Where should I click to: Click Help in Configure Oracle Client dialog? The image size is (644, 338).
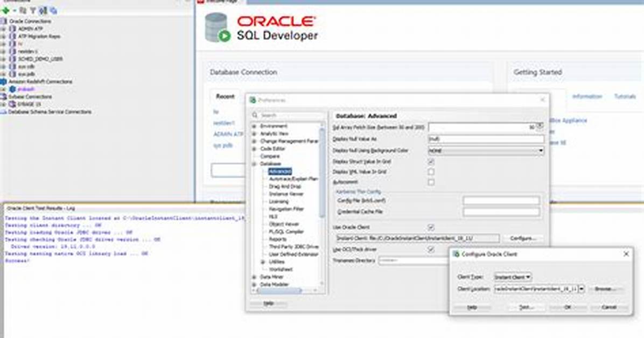[x=472, y=307]
